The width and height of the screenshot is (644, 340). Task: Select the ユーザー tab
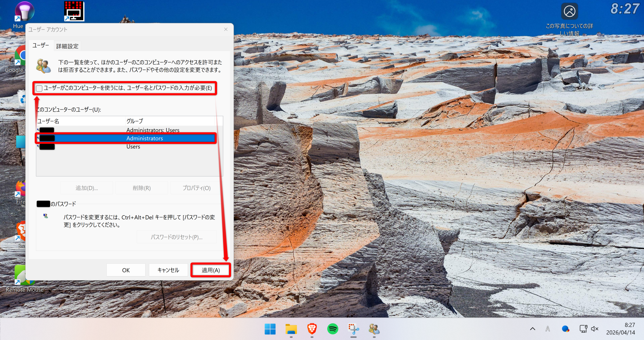[x=41, y=45]
